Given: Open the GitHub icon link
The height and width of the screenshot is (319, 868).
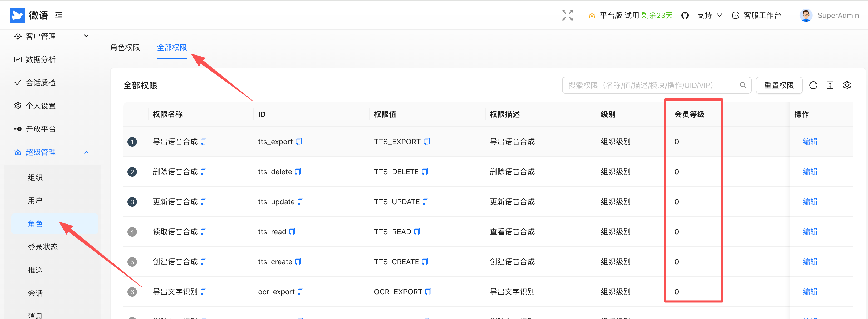Looking at the screenshot, I should (x=685, y=15).
